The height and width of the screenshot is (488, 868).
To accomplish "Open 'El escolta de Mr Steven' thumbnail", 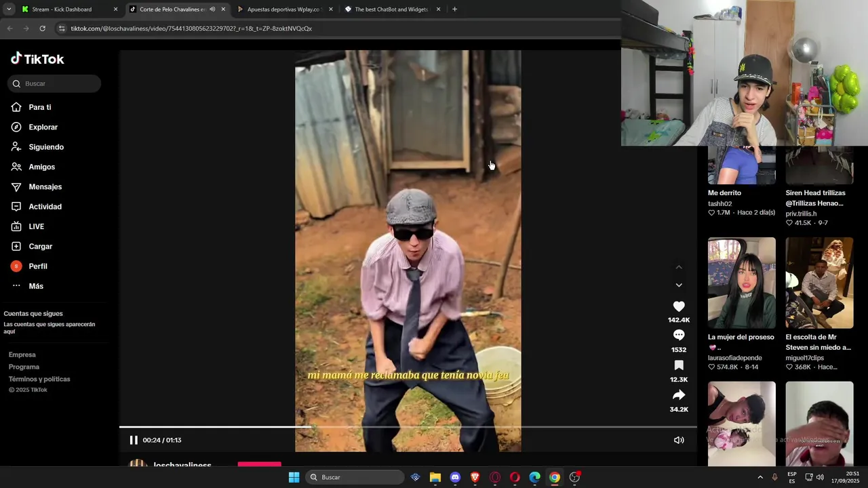I will coord(819,283).
